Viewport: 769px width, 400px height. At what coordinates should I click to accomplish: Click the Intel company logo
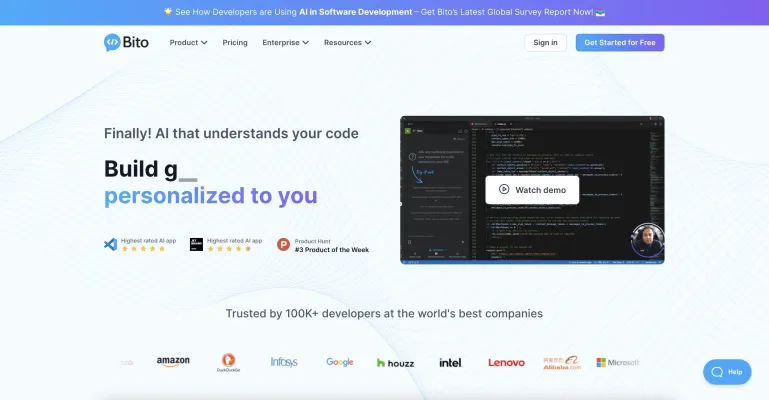450,362
